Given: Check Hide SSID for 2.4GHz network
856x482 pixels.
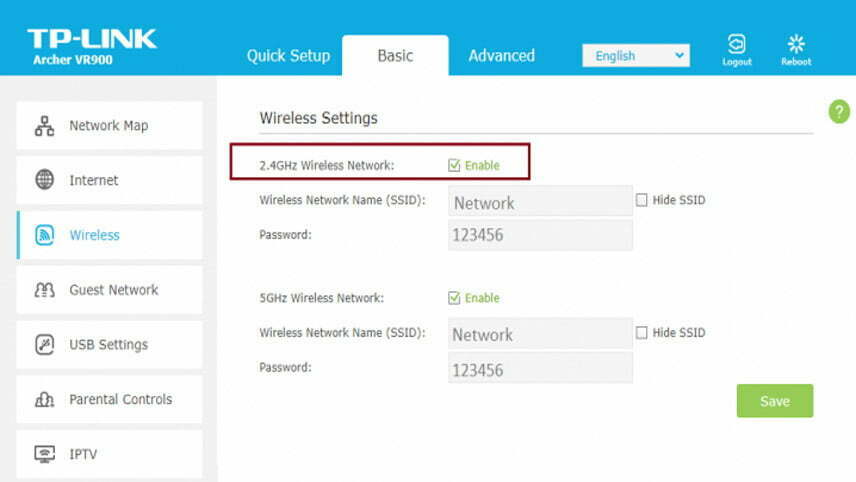Looking at the screenshot, I should [x=641, y=200].
